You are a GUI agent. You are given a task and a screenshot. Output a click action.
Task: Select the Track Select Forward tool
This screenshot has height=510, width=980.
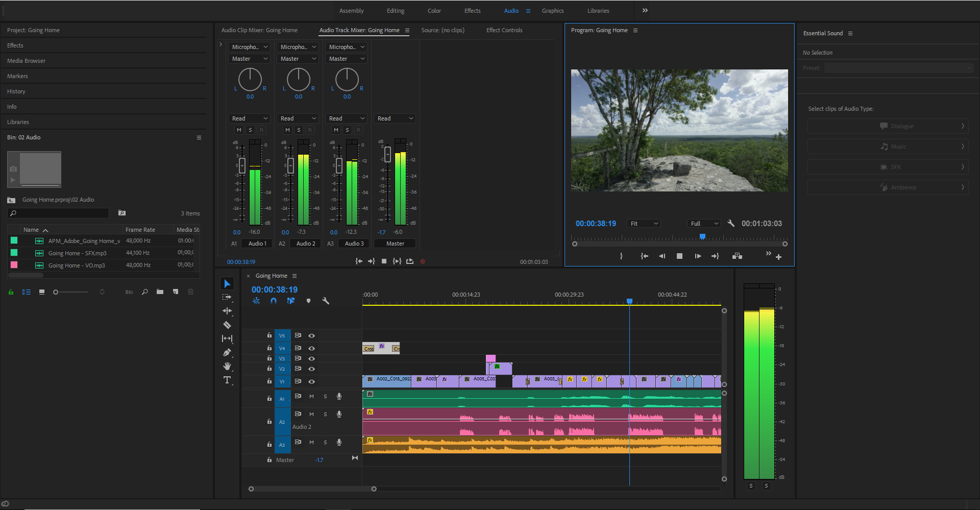(x=227, y=297)
